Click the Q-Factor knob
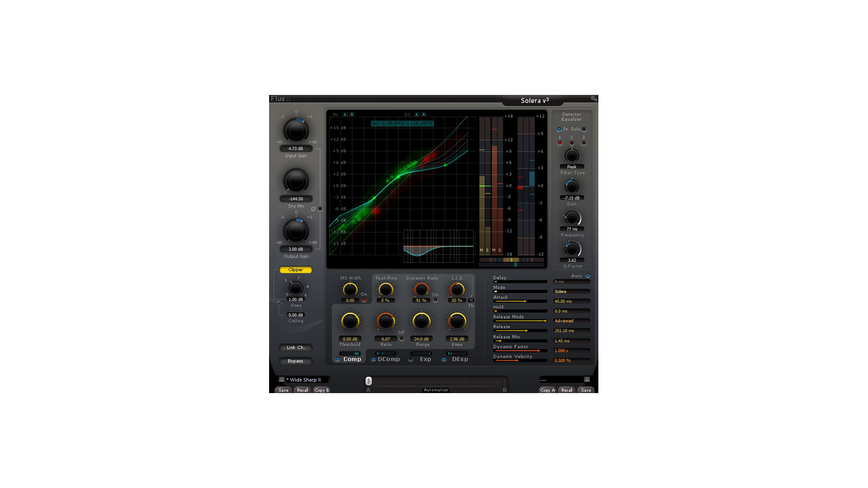Viewport: 868px width, 488px height. point(572,249)
